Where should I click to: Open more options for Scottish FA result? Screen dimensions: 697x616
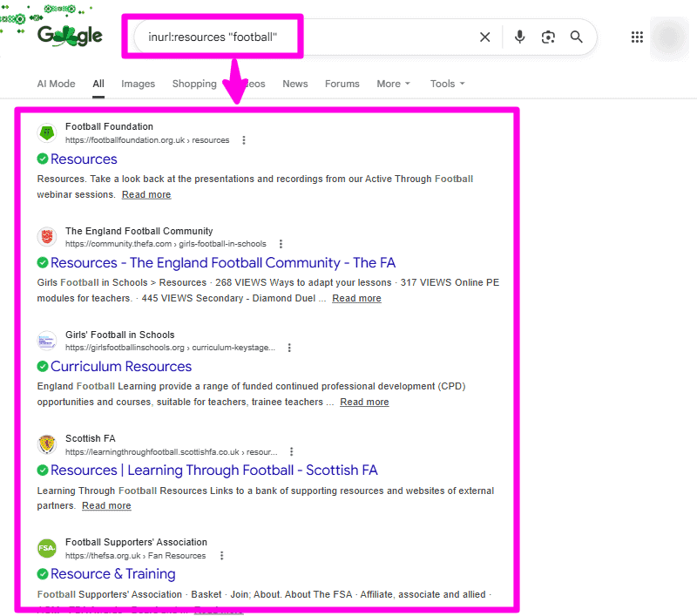292,451
